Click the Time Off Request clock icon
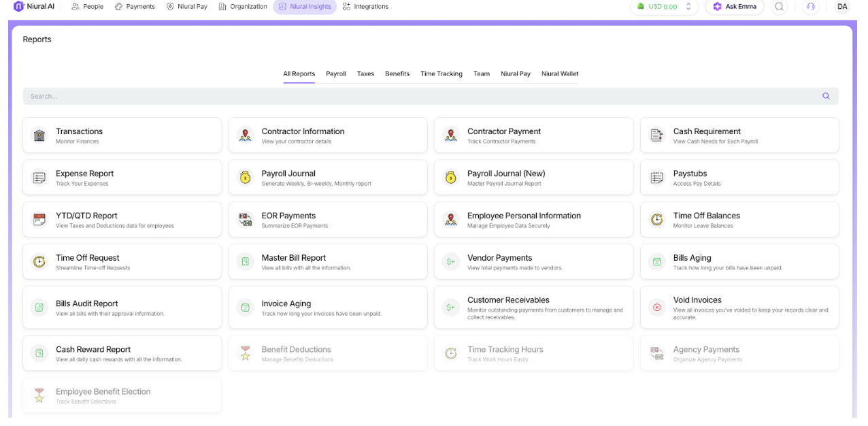This screenshot has width=868, height=426. pos(39,262)
